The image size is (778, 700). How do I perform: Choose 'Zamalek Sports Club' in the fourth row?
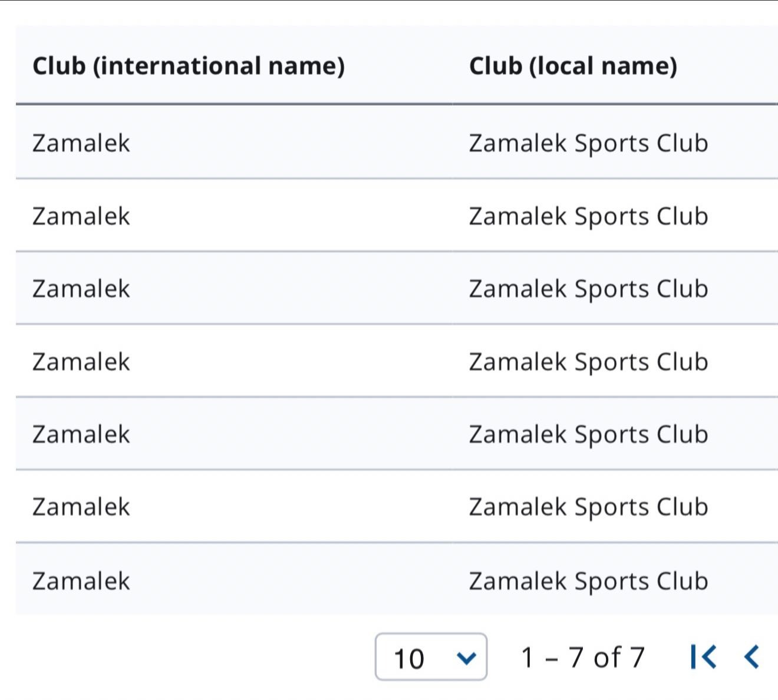tap(588, 362)
